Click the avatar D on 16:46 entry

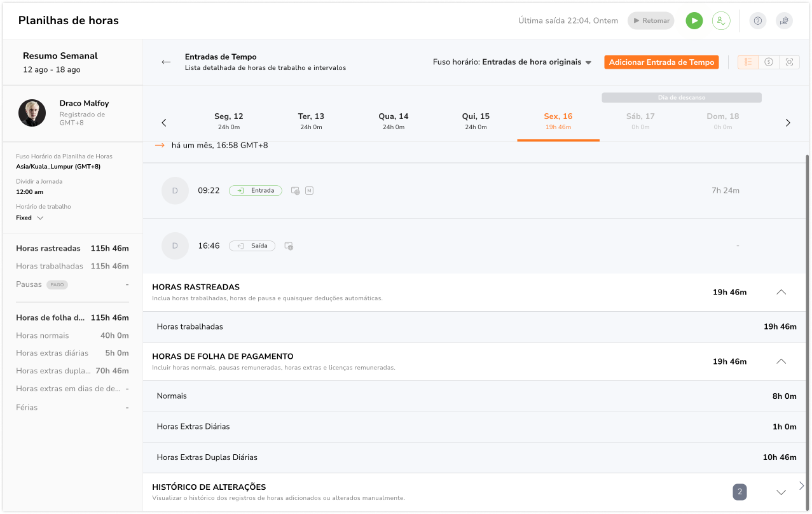[175, 246]
